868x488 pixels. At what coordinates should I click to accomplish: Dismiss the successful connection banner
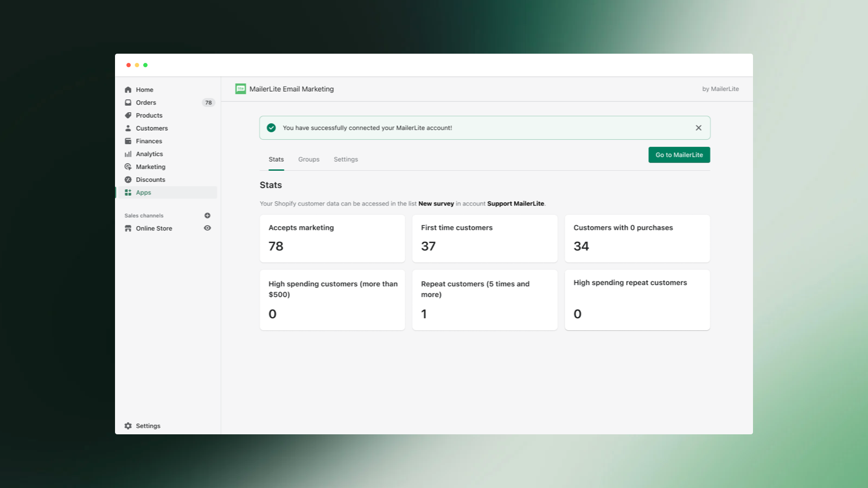[698, 127]
